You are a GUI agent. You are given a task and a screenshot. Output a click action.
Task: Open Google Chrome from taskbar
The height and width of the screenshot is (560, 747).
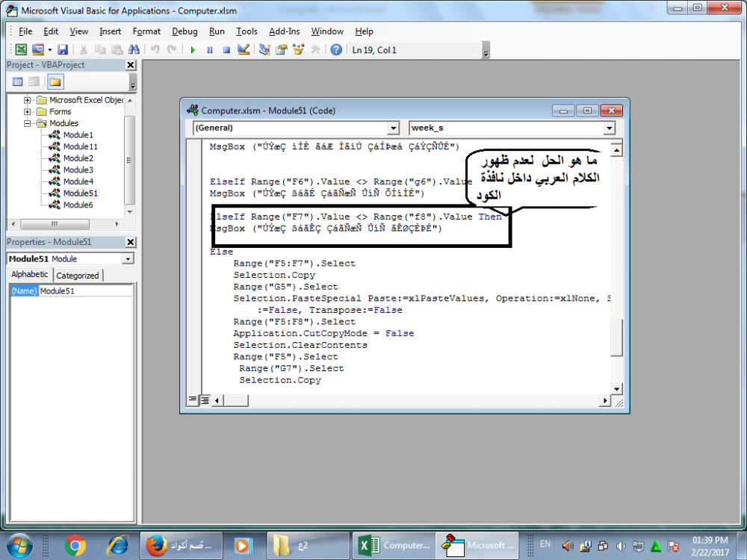point(75,546)
